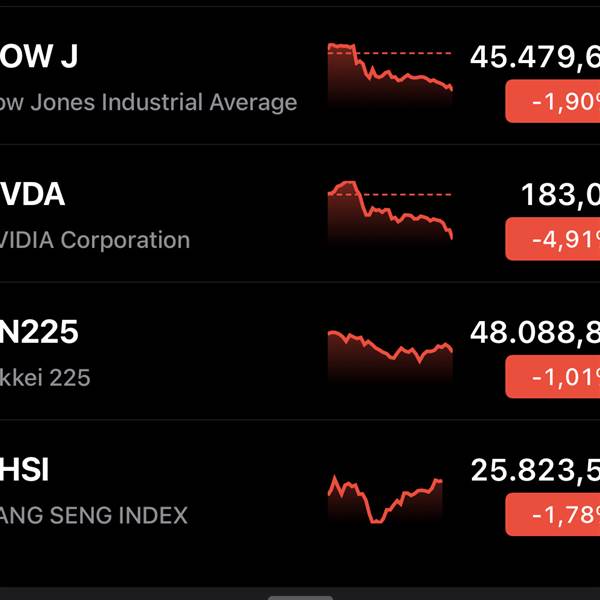
Task: Select the Dow Jones ticker symbol
Action: tap(38, 57)
